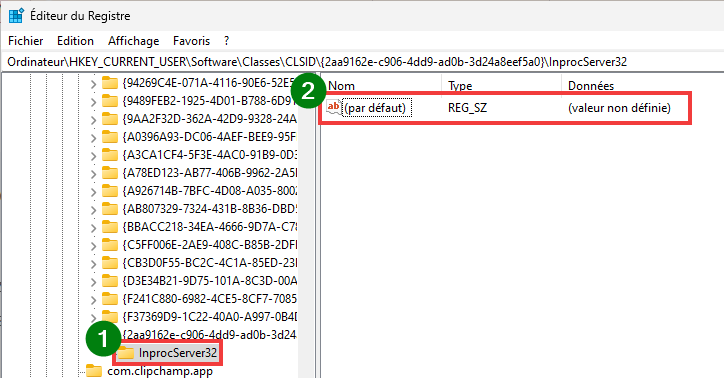724x378 pixels.
Task: Expand the {C5FF006E-2AE9-408C key
Action: click(x=93, y=246)
